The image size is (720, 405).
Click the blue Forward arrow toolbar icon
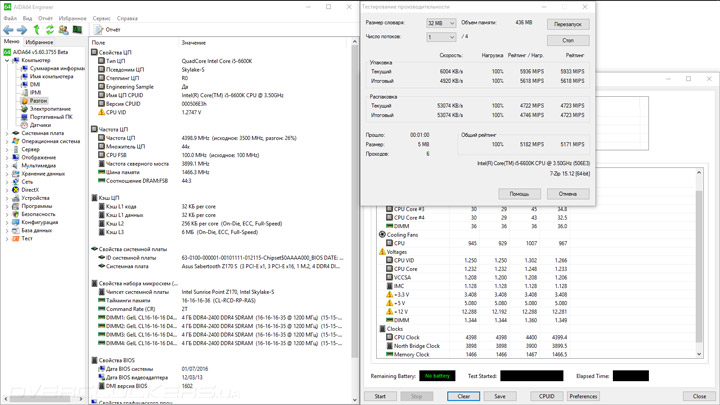22,30
